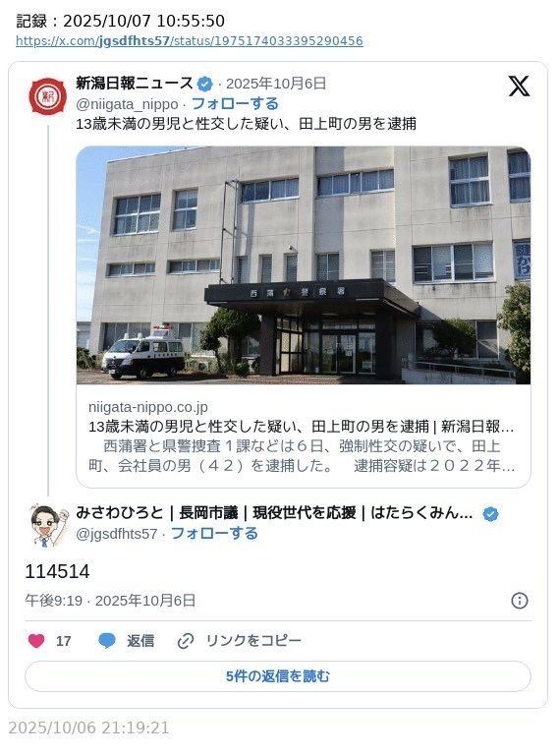Click the 返信 reply label
The height and width of the screenshot is (756, 559).
pos(140,641)
